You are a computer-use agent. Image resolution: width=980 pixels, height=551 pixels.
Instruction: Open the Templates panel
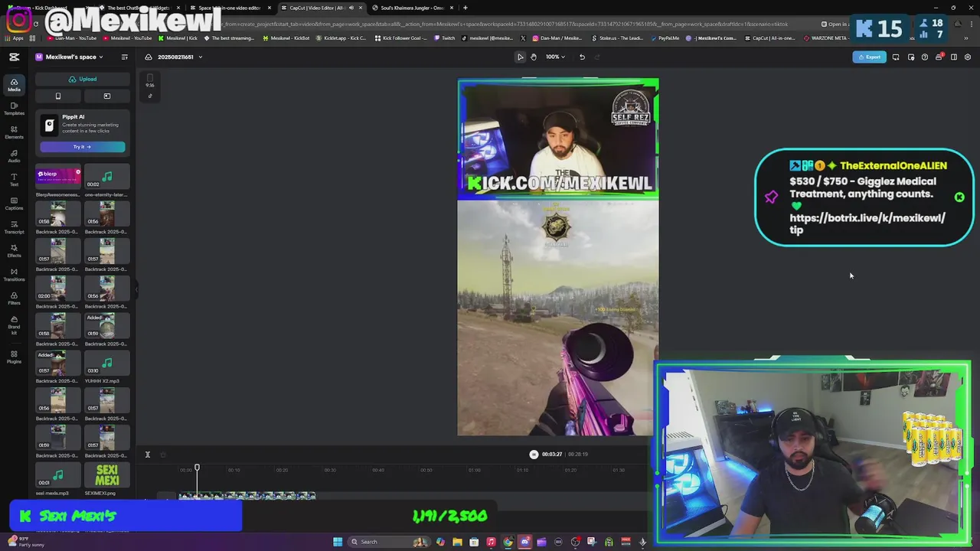coord(14,109)
